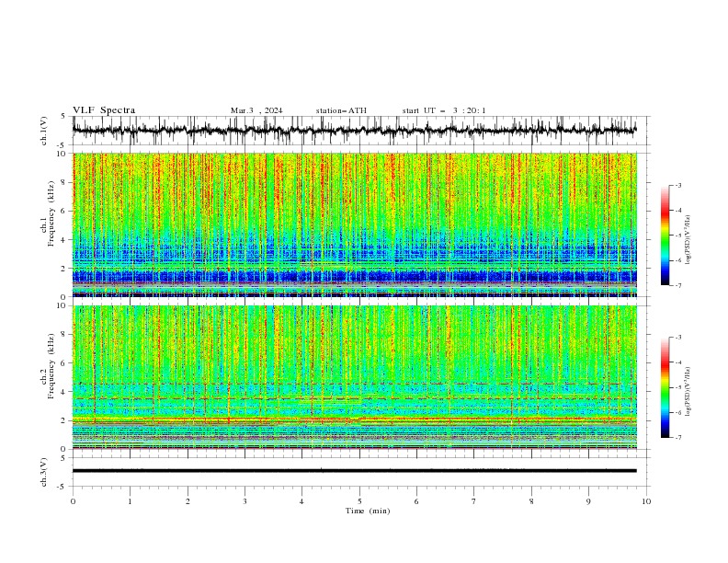Screen dimensions: 728x563
Task: Click the "1" tick on the time axis
Action: click(130, 501)
